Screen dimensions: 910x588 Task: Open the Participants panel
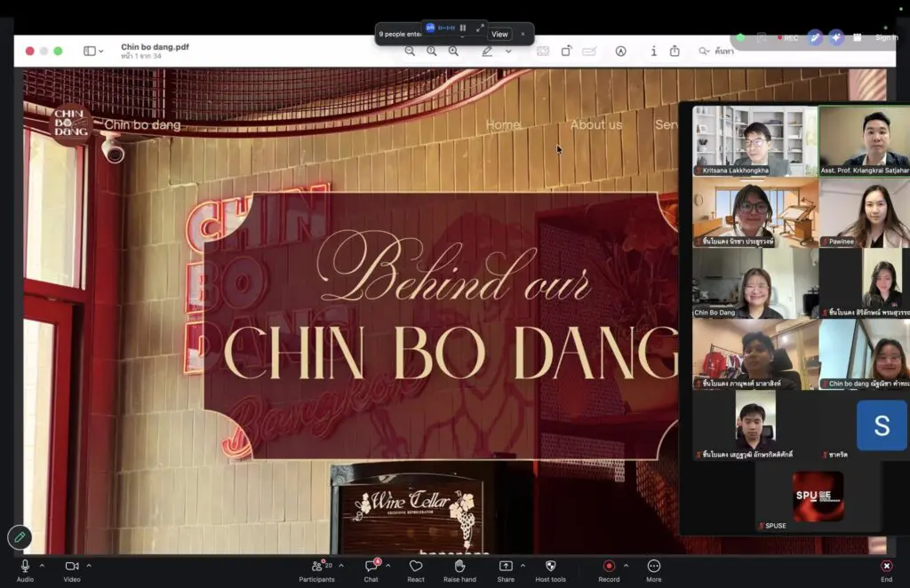coord(317,570)
